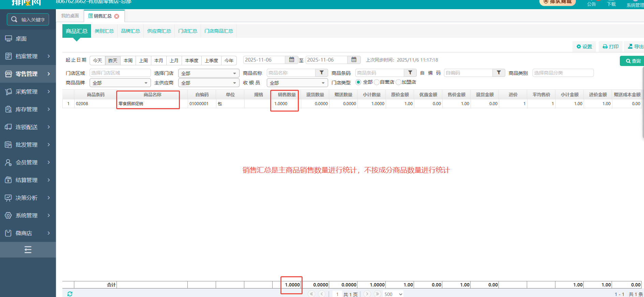Click the 选择商品分类 input field
Image resolution: width=644 pixels, height=297 pixels.
coord(563,73)
